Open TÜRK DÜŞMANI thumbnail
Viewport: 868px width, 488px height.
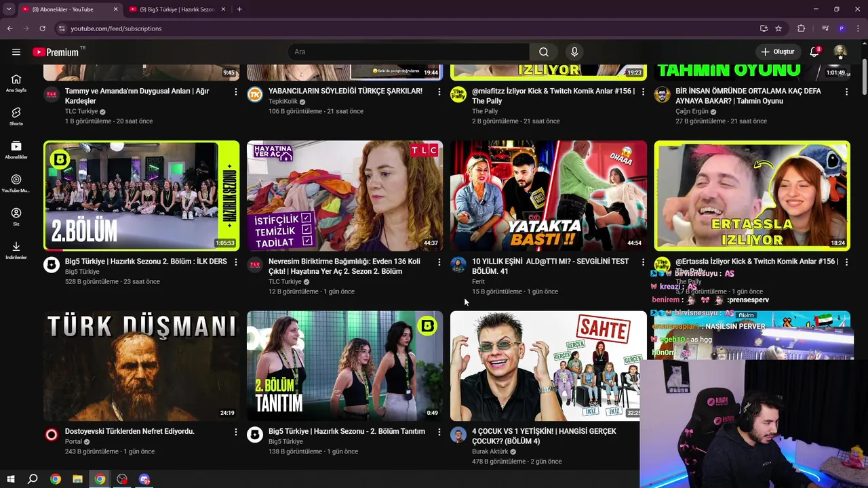(142, 366)
